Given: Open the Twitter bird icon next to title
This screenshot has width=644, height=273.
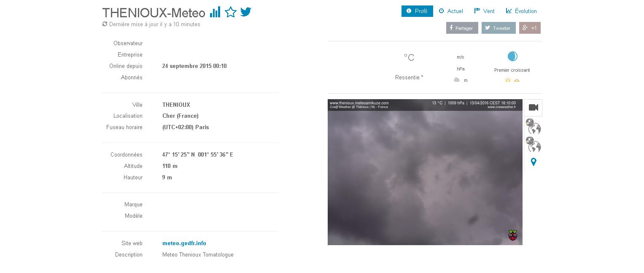Looking at the screenshot, I should click(246, 12).
